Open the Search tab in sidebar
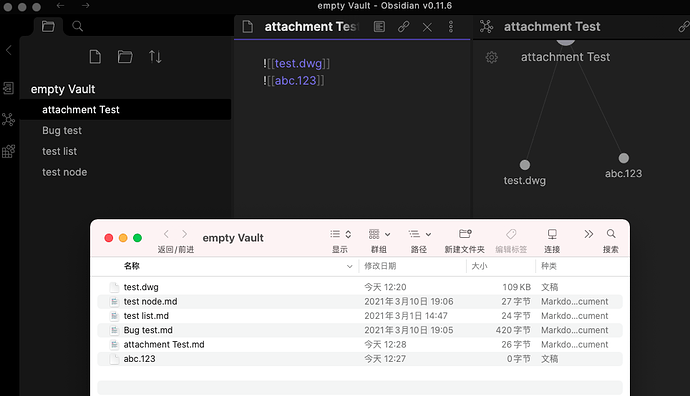The width and height of the screenshot is (690, 396). point(77,26)
